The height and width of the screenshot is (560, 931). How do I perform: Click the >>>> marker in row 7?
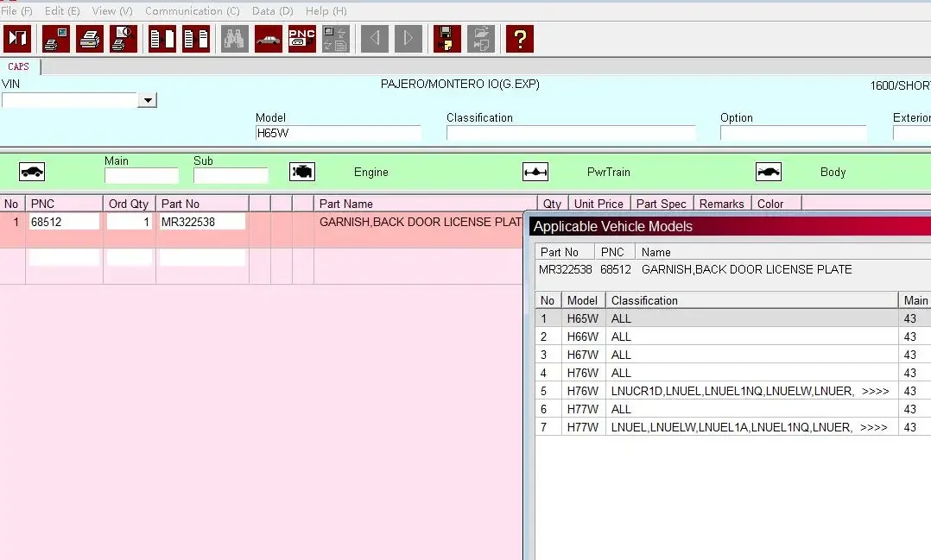[x=873, y=428]
